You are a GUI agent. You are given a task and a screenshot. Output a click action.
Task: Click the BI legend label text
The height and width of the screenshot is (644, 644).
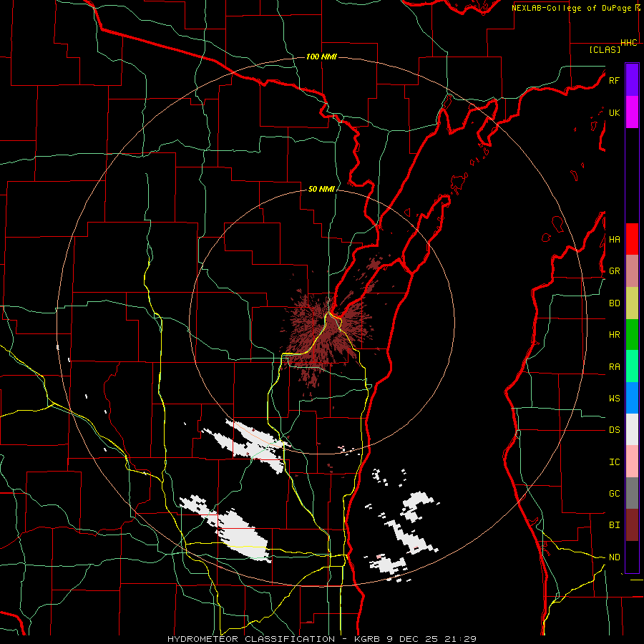tap(614, 525)
